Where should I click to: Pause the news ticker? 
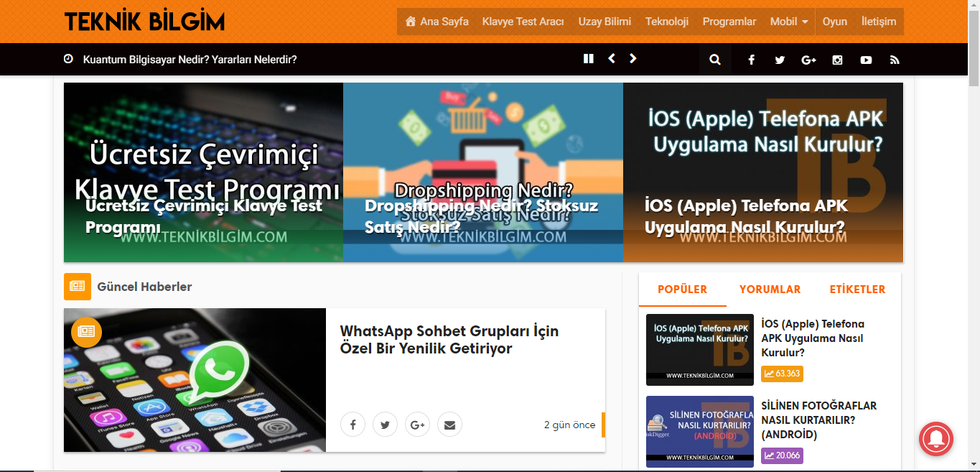(x=589, y=59)
